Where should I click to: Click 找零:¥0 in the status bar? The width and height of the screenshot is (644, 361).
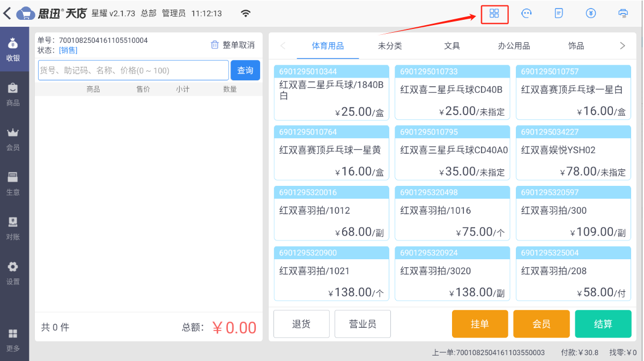(x=623, y=352)
